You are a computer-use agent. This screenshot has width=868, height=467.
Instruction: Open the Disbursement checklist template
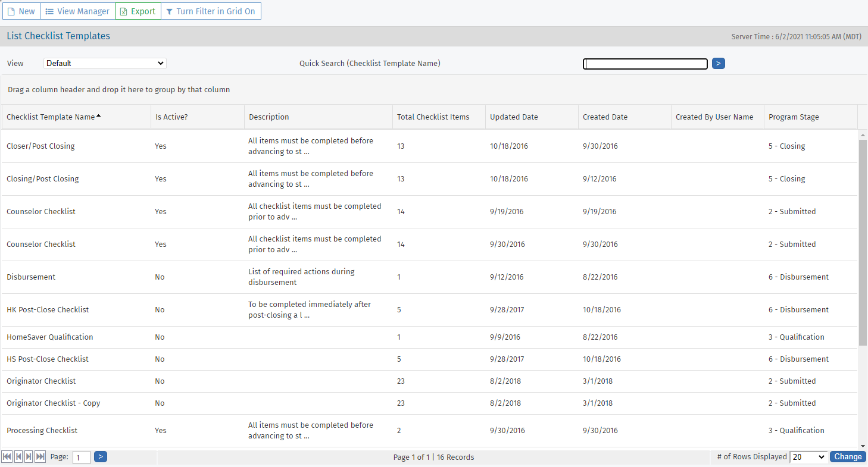pos(31,277)
